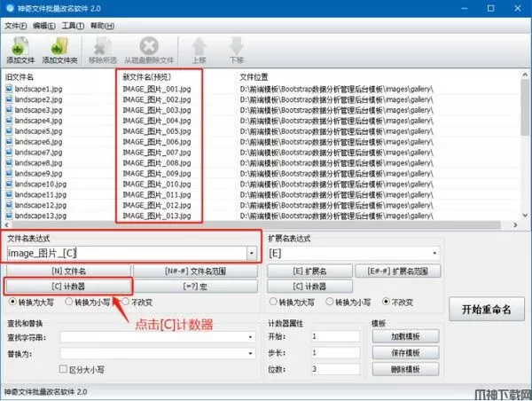
Task: Click file icon beside landscape1.jpg
Action: pyautogui.click(x=9, y=89)
